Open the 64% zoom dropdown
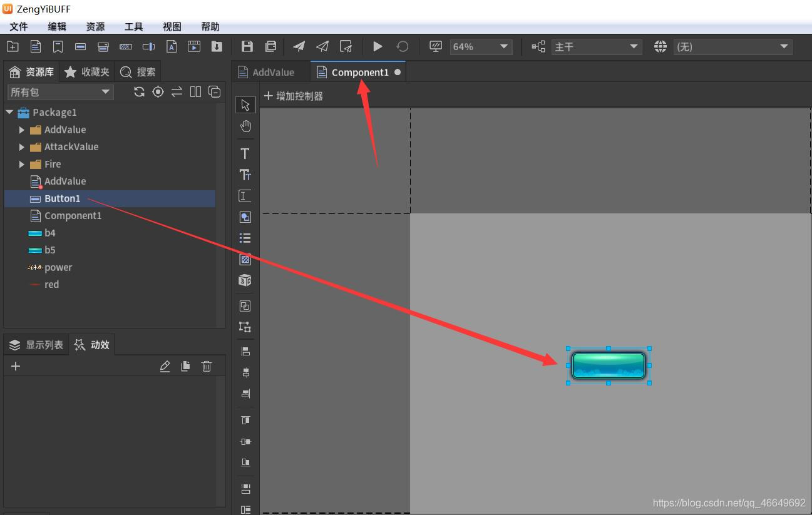This screenshot has height=515, width=812. pos(481,47)
